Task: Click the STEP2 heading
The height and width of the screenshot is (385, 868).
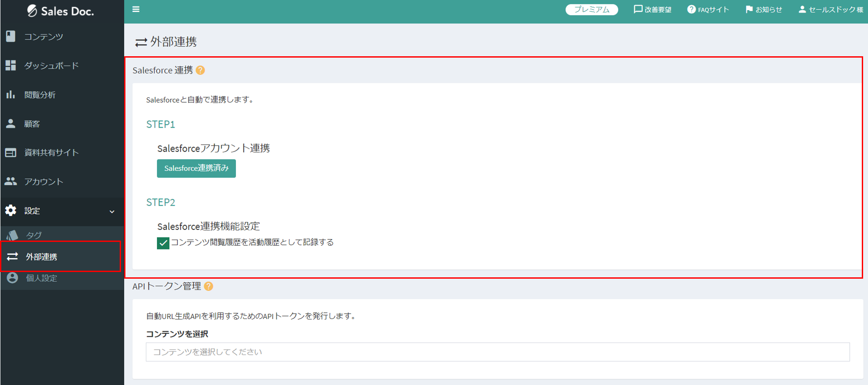Action: tap(160, 202)
